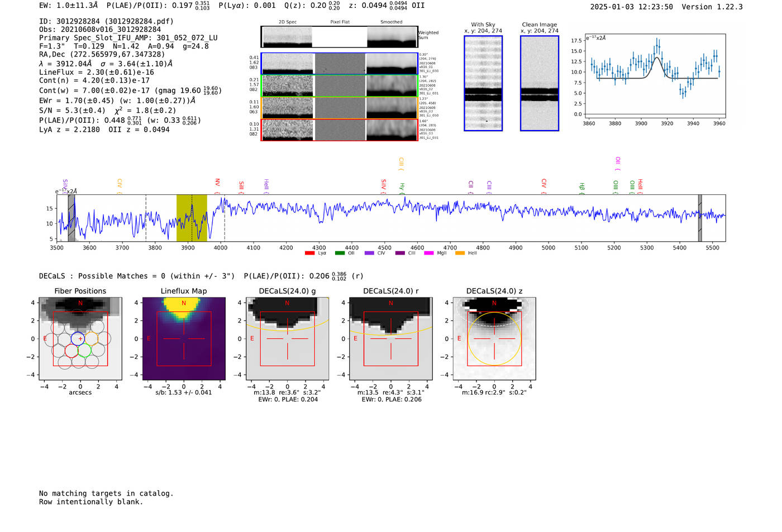Click the yellow highlighted region in spectrum
Viewport: 782px width, 532px height.
192,218
